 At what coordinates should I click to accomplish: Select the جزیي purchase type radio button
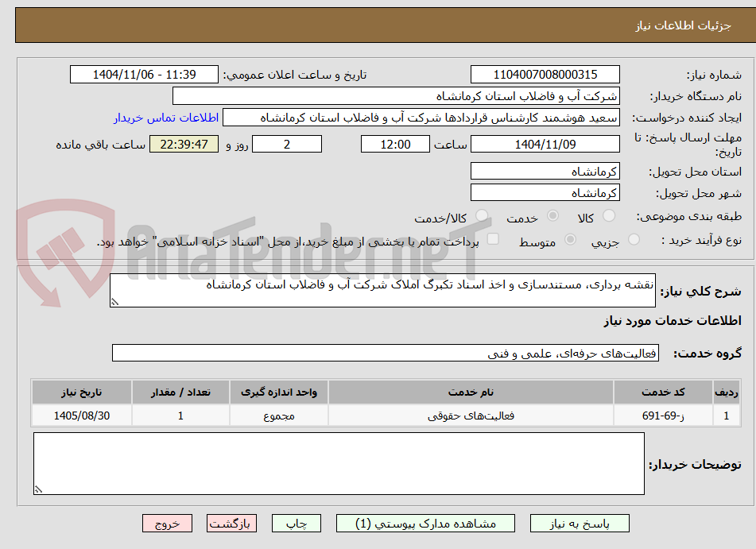[x=634, y=239]
